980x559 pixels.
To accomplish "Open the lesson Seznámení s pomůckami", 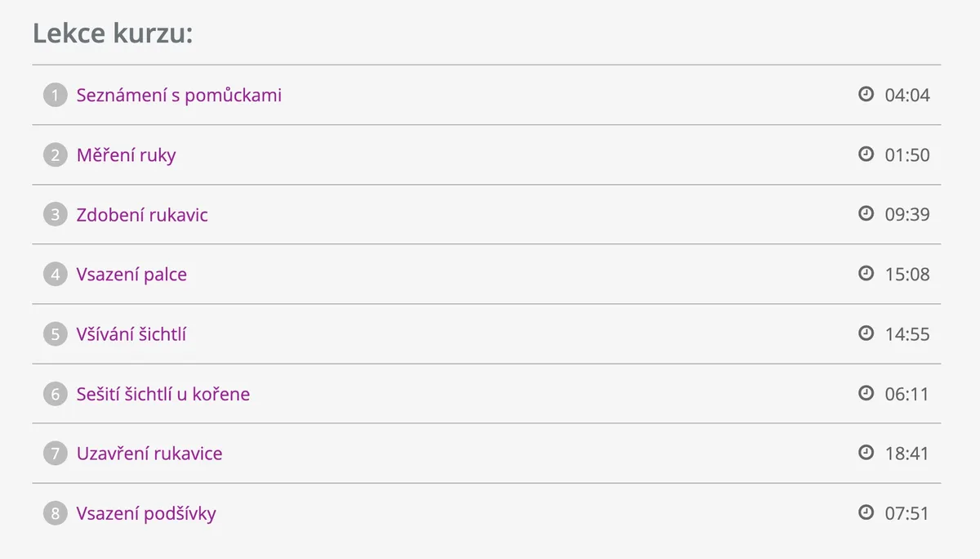I will [179, 95].
